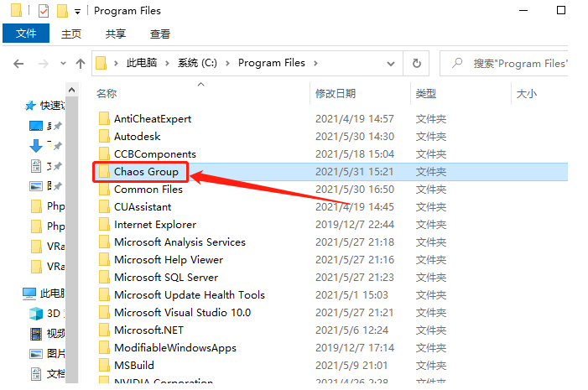Open the recent locations dropdown arrow

pos(63,64)
